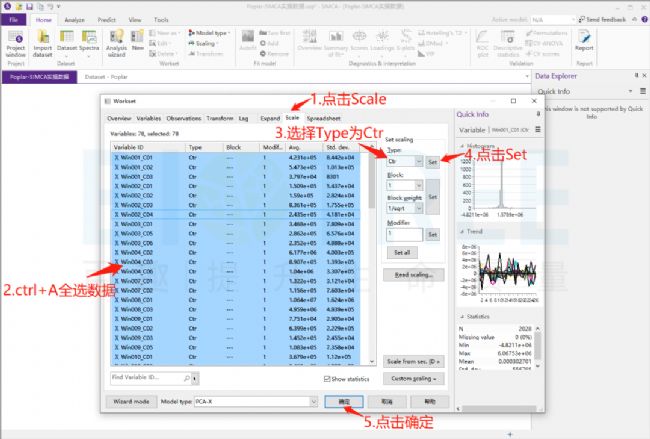
Task: Collapse the Trend section
Action: coord(462,231)
